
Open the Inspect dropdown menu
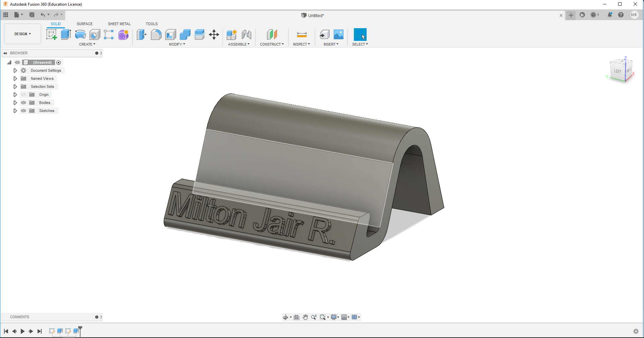302,44
